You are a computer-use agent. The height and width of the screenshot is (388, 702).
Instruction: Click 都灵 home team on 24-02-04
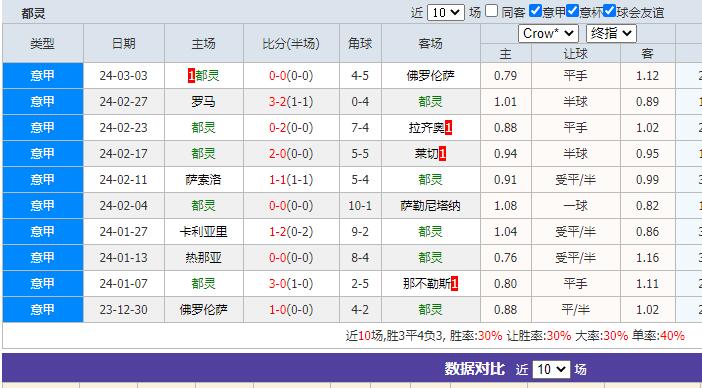tap(203, 205)
